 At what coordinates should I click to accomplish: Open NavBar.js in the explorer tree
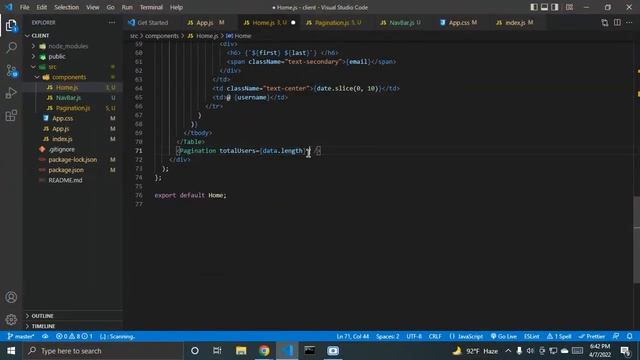(68, 98)
